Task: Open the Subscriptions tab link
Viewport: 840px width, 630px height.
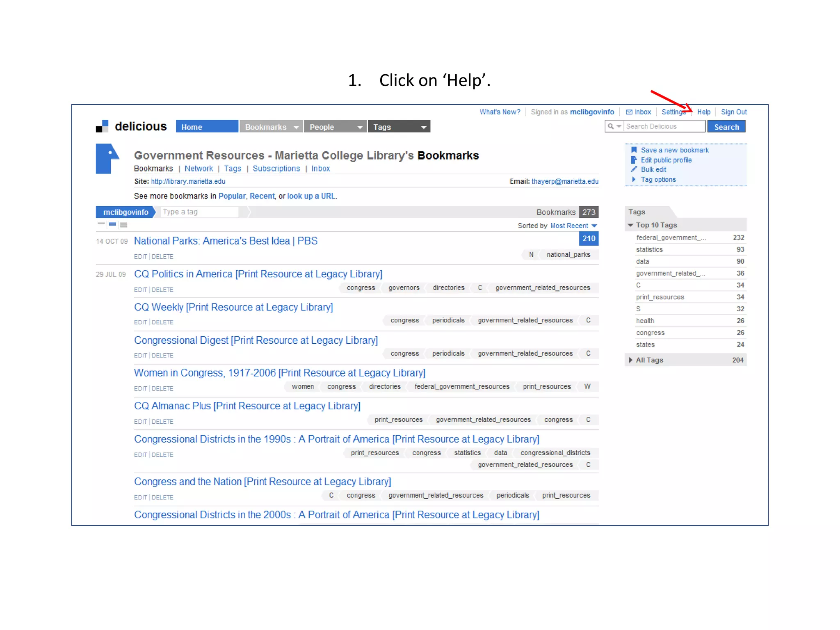Action: point(276,169)
